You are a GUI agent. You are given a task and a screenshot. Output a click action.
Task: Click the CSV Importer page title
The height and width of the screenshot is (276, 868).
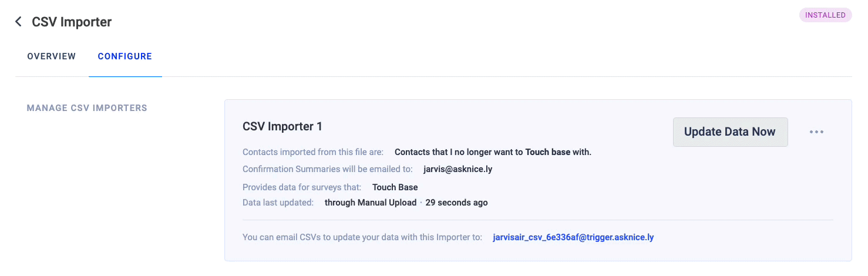point(72,22)
